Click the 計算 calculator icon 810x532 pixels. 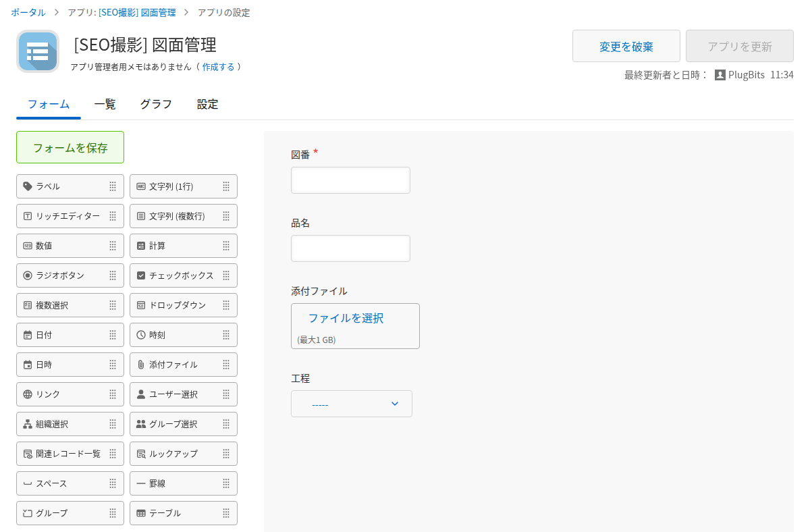(141, 246)
